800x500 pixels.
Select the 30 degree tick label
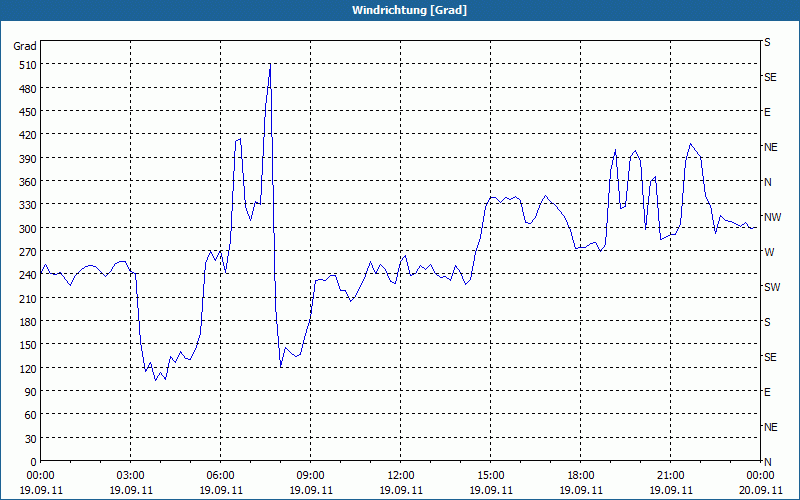tap(31, 439)
